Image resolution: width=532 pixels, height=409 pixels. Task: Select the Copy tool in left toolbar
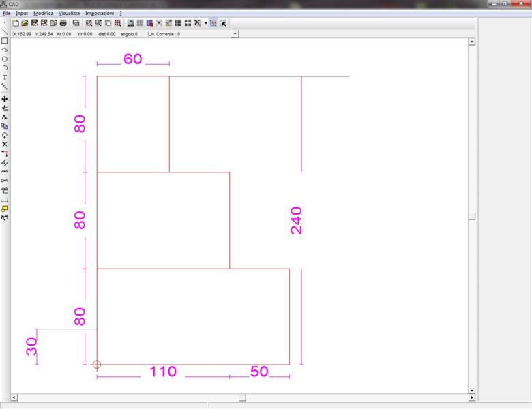[x=4, y=126]
